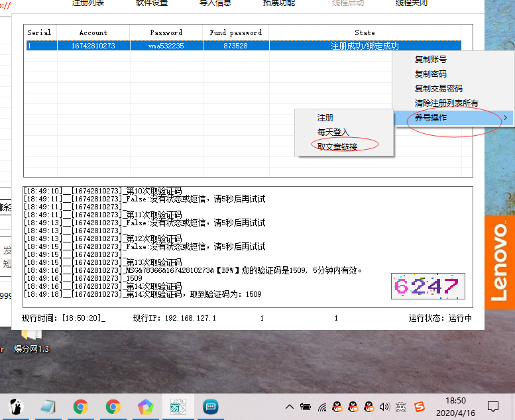Click 取文章链接 in the submenu
The width and height of the screenshot is (515, 420).
pos(337,146)
